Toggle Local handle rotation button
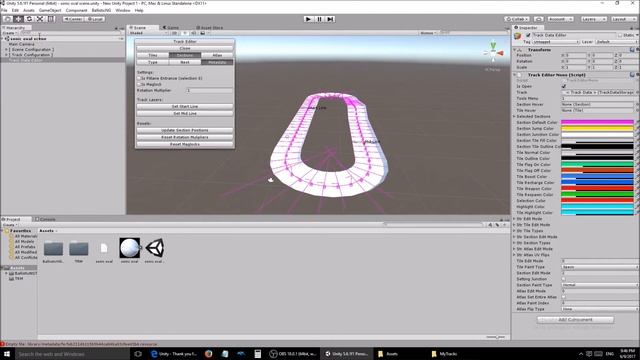The height and width of the screenshot is (360, 640). click(94, 19)
